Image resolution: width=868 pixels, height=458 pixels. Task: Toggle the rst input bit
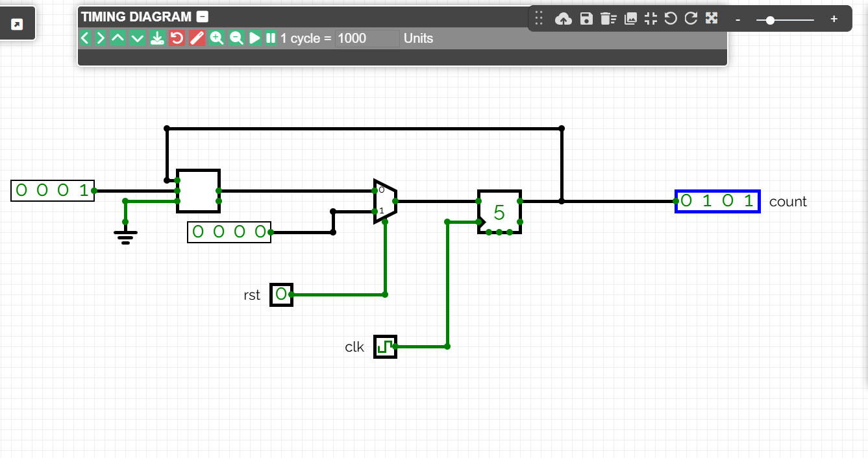coord(281,295)
